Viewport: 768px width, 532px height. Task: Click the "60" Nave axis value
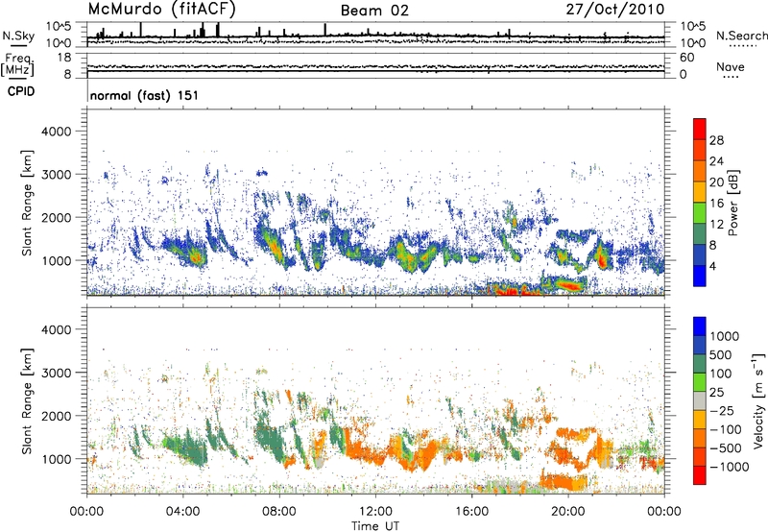pyautogui.click(x=686, y=58)
